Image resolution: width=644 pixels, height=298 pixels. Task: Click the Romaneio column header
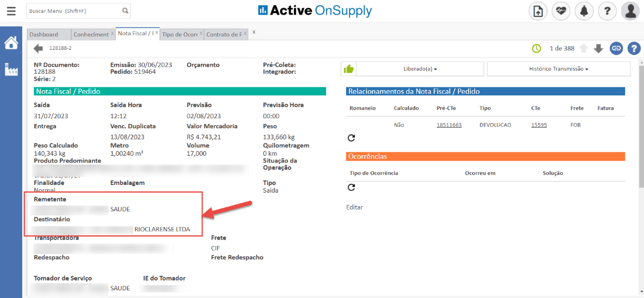362,108
